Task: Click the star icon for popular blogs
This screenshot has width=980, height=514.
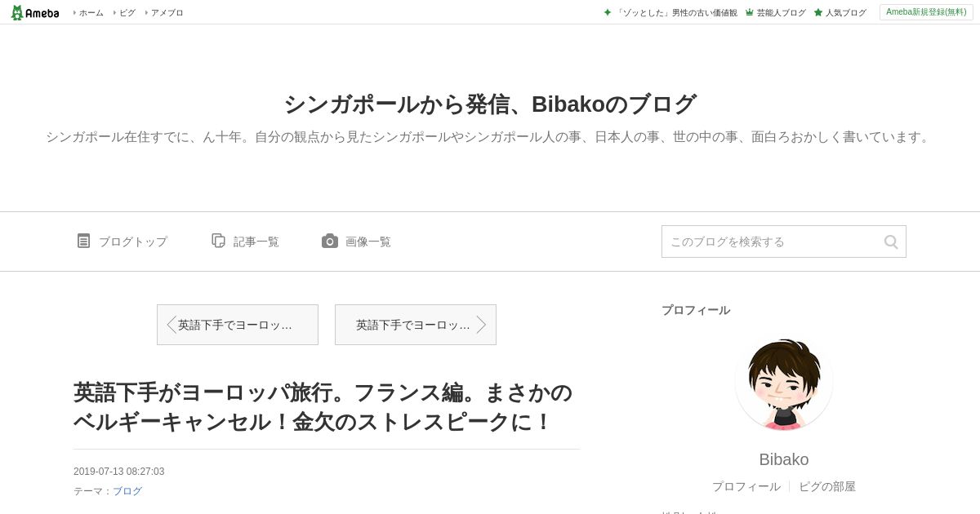Action: 818,12
